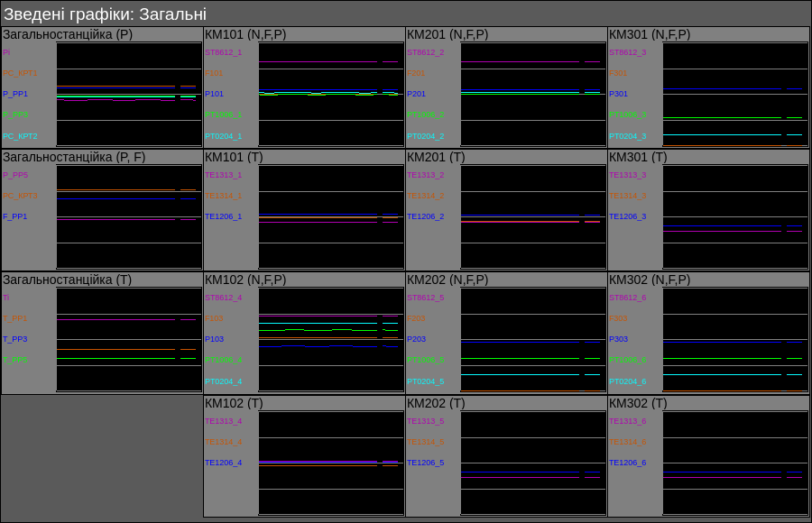Open the KM101 (N,F,P) trend chart
This screenshot has height=523, width=812.
tap(331, 94)
